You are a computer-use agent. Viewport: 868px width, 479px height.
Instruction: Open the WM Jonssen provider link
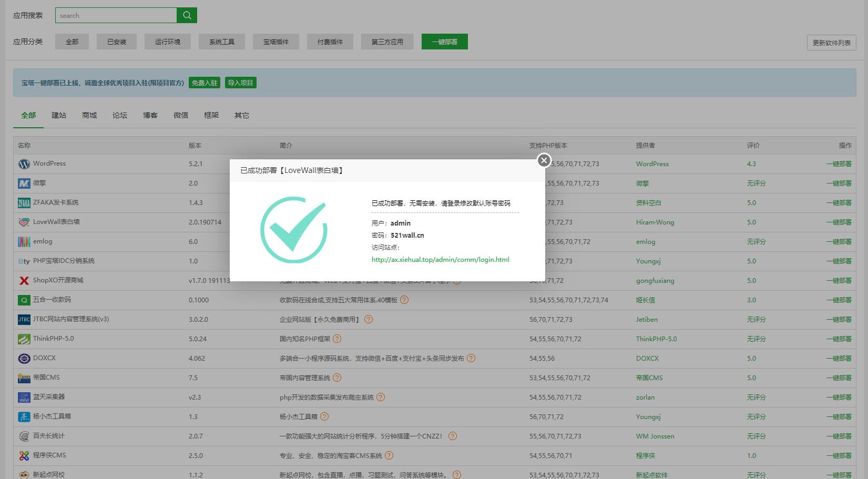tap(655, 436)
